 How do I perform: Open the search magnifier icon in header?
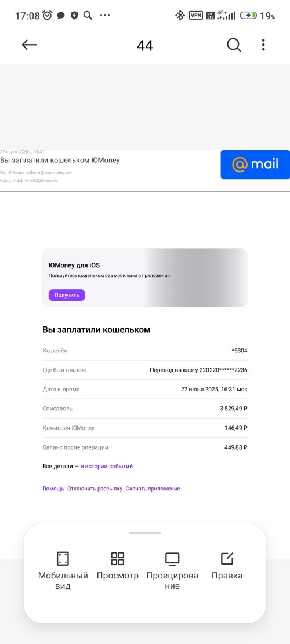(234, 45)
